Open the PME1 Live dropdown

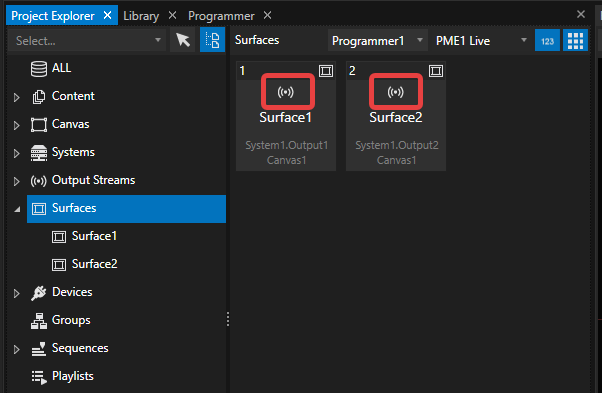481,40
